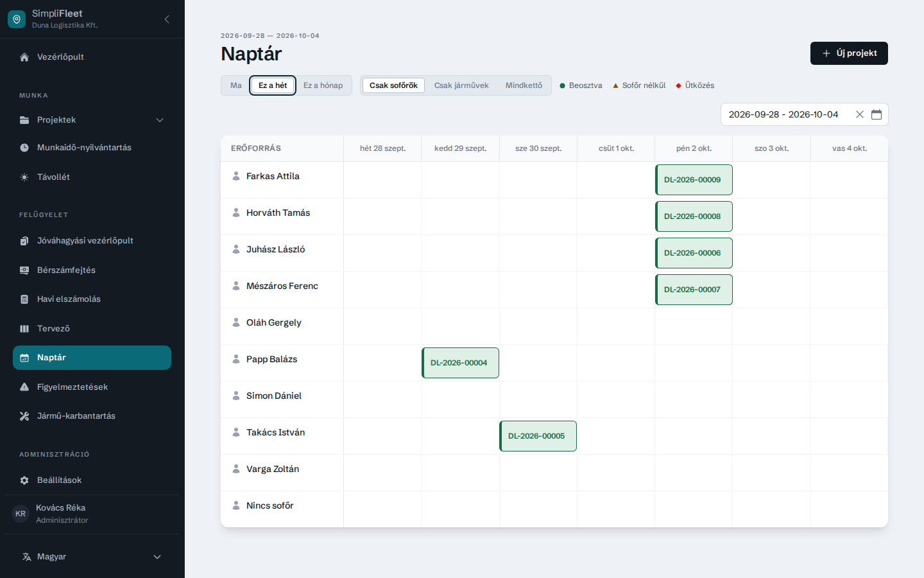Select the Ez a hét range
The image size is (924, 578).
coord(273,85)
